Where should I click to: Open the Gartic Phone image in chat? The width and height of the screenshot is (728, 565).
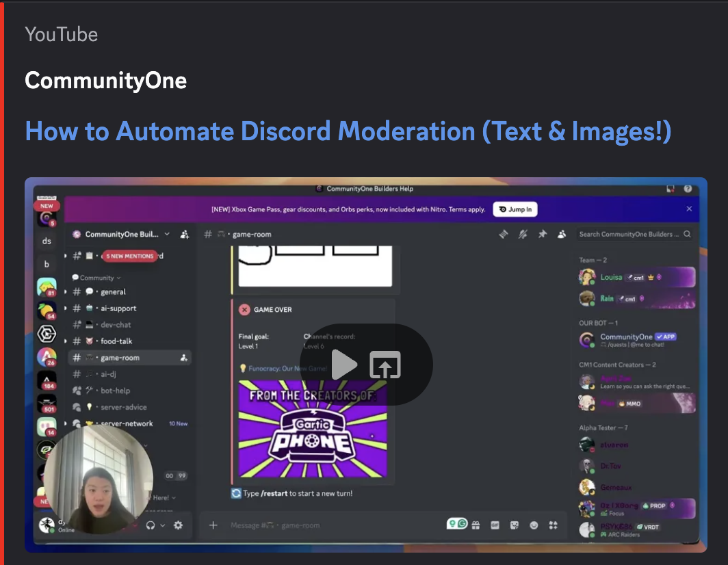tap(313, 428)
